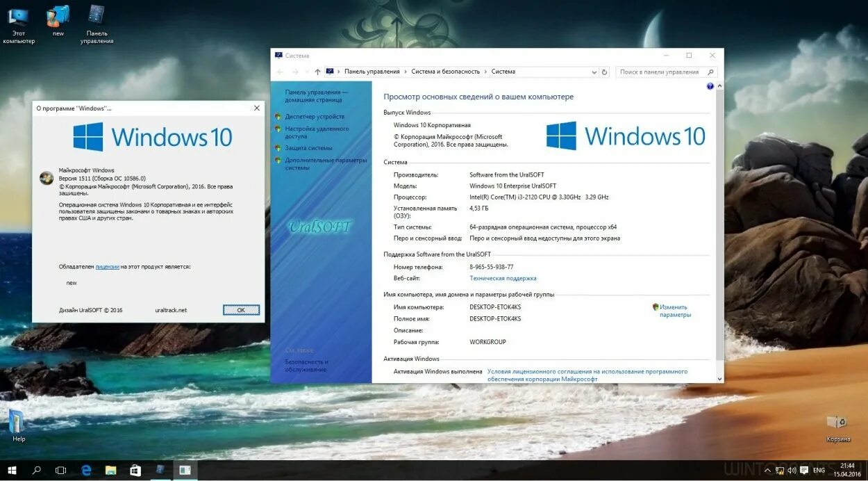Open the Start menu
868x481 pixels.
[12, 471]
